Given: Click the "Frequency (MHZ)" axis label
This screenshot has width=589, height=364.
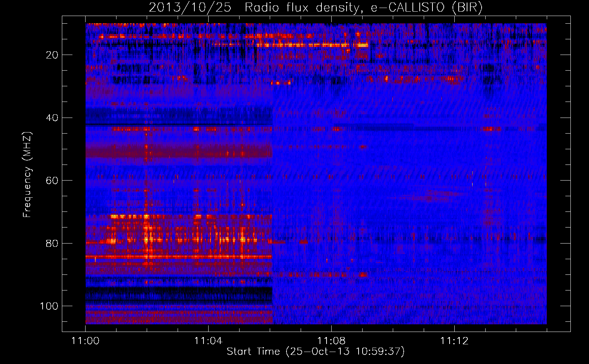Looking at the screenshot, I should [27, 175].
